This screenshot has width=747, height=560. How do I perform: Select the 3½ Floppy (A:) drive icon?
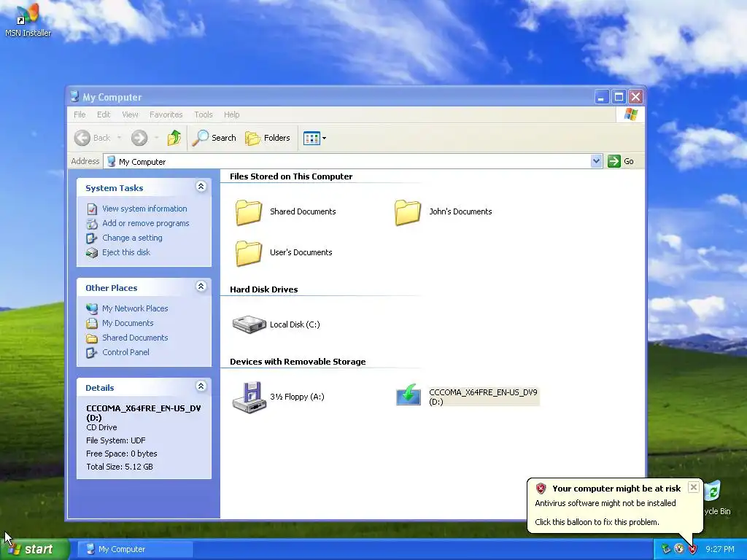click(x=249, y=397)
